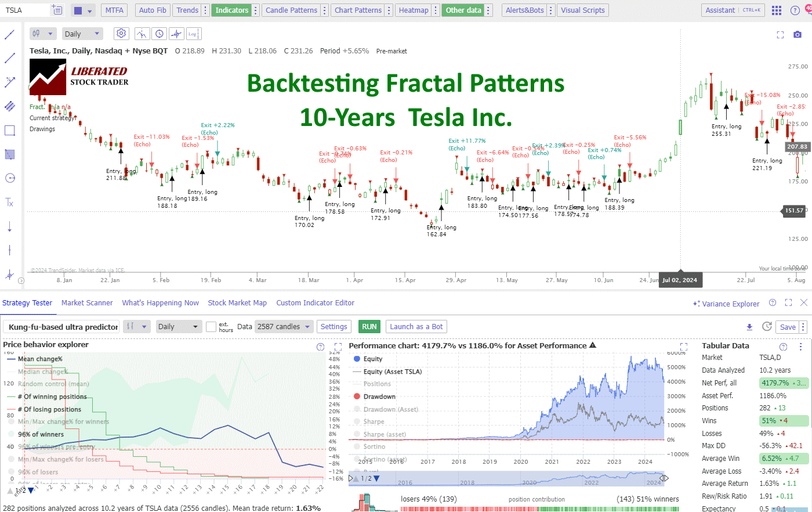This screenshot has width=812, height=512.
Task: Select the Parallel Channel drawing tool
Action: pyautogui.click(x=9, y=106)
